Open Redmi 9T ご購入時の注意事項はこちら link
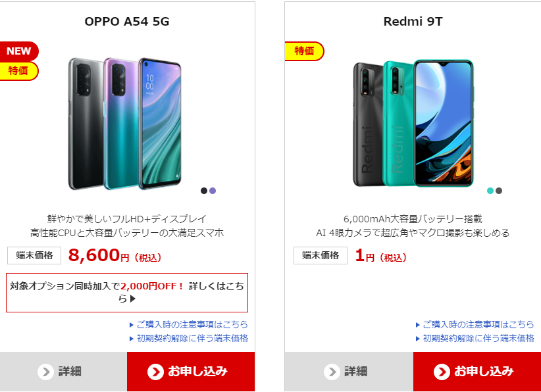 [x=475, y=324]
